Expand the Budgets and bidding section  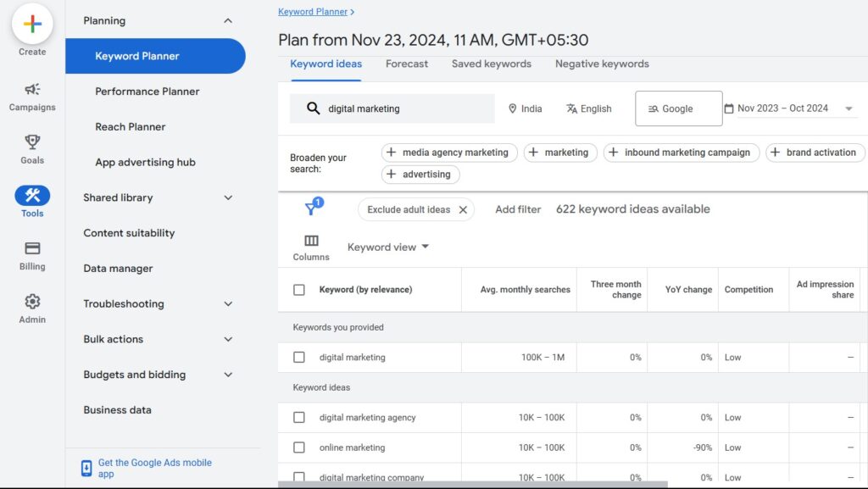tap(227, 375)
